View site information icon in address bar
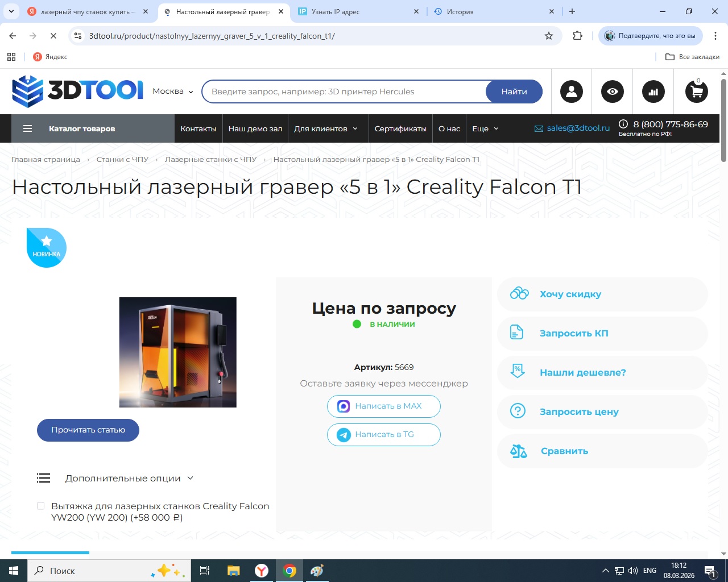Screen dimensions: 728x582 pos(78,36)
